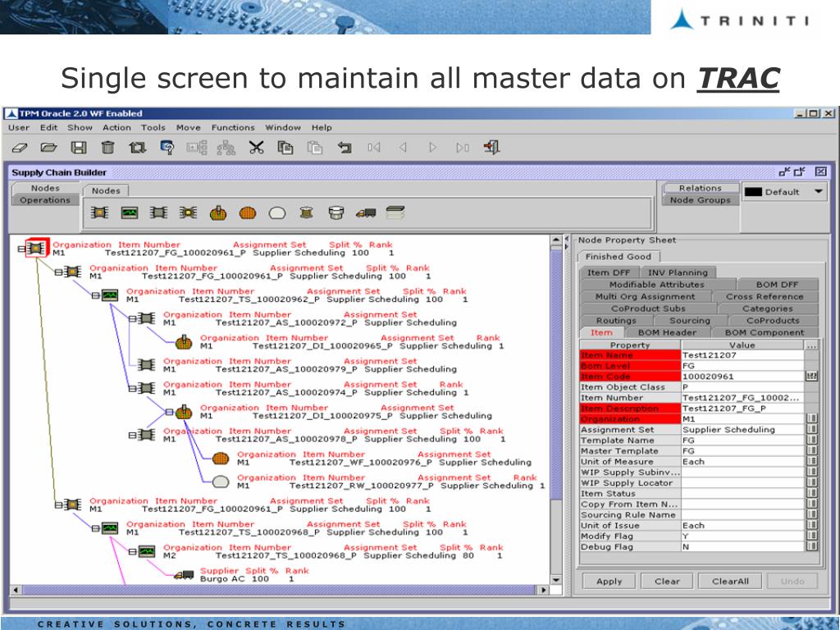Click the ClearAll button
Screen dimensions: 840x630
pos(730,582)
